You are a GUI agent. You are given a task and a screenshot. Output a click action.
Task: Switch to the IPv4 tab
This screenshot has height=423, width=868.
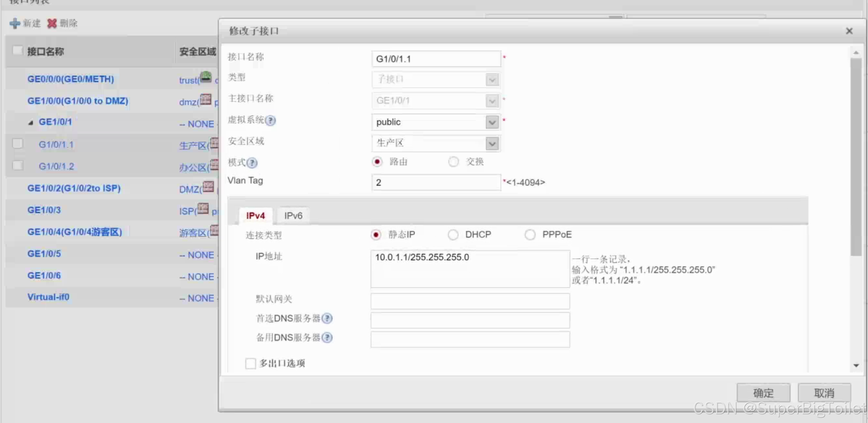pyautogui.click(x=256, y=215)
